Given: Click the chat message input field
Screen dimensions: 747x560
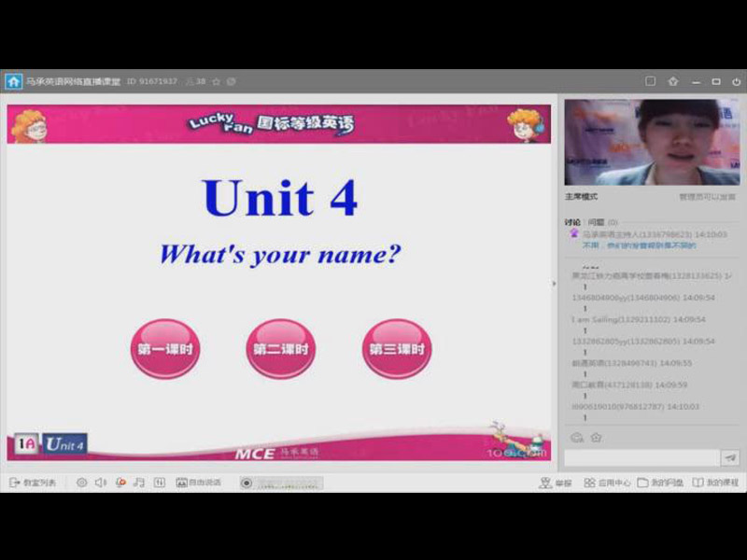Looking at the screenshot, I should pos(641,457).
